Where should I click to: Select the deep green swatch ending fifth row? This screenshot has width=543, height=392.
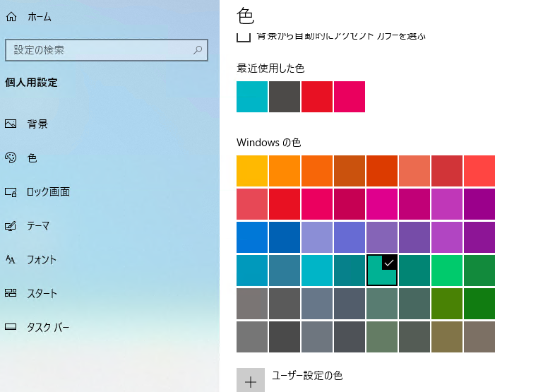pos(479,304)
